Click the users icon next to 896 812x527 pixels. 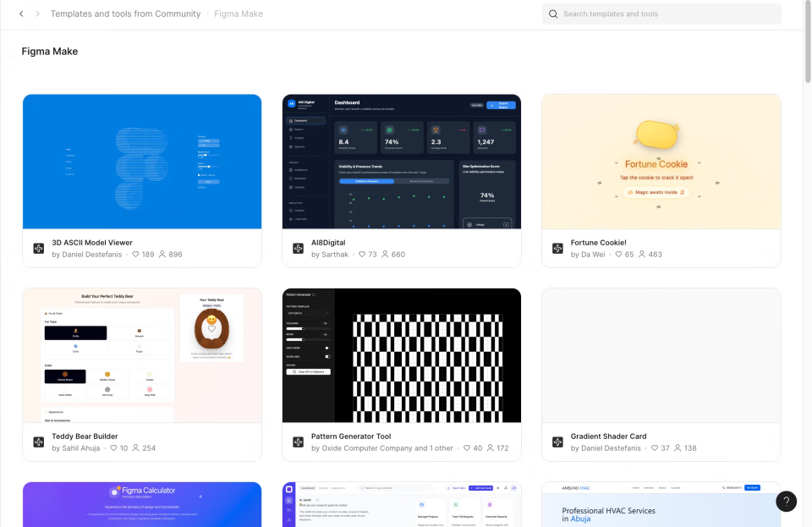pyautogui.click(x=162, y=254)
